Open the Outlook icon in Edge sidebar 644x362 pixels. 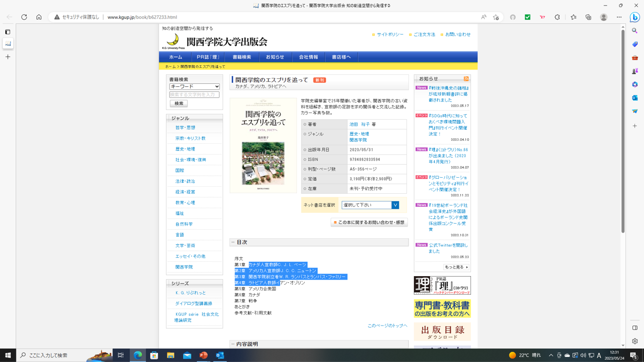(x=635, y=98)
